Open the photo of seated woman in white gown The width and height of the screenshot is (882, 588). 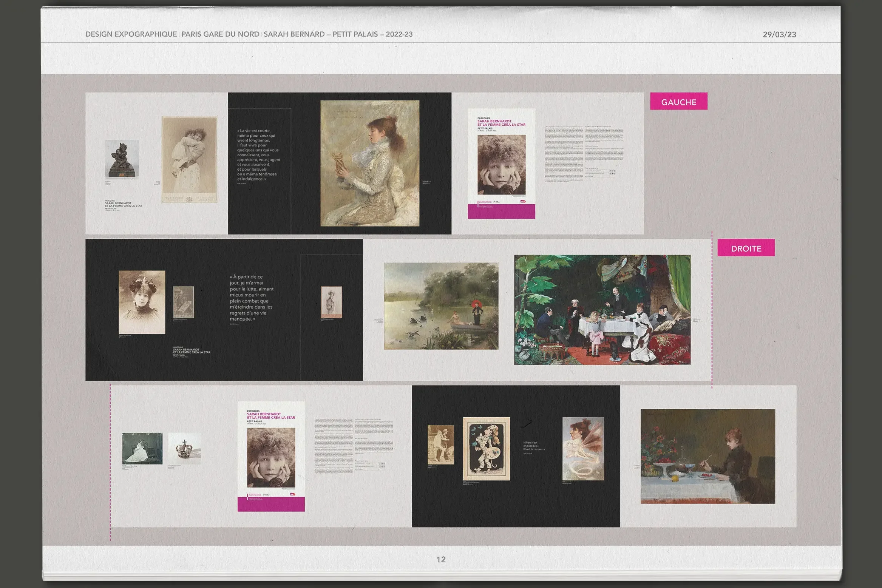(142, 449)
